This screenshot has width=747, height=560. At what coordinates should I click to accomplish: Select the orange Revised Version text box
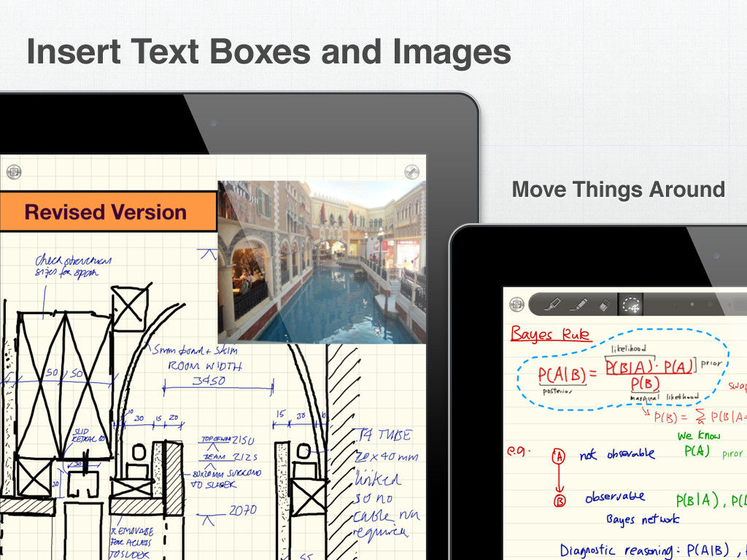coord(107,212)
